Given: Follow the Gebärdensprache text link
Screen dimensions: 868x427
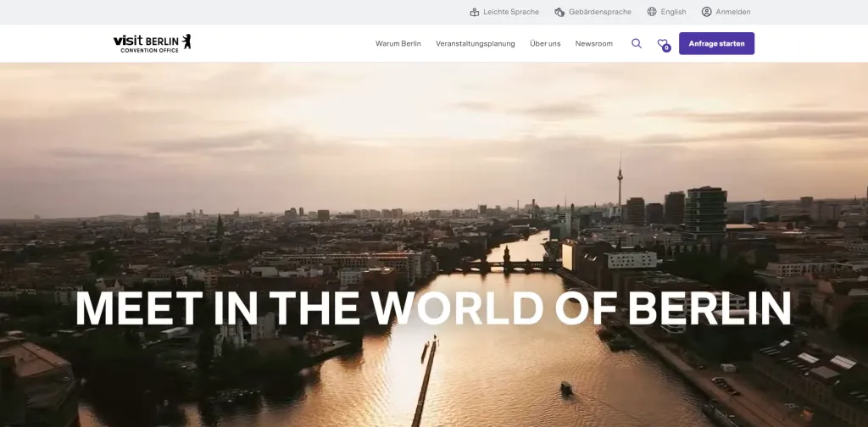Looking at the screenshot, I should pyautogui.click(x=600, y=12).
